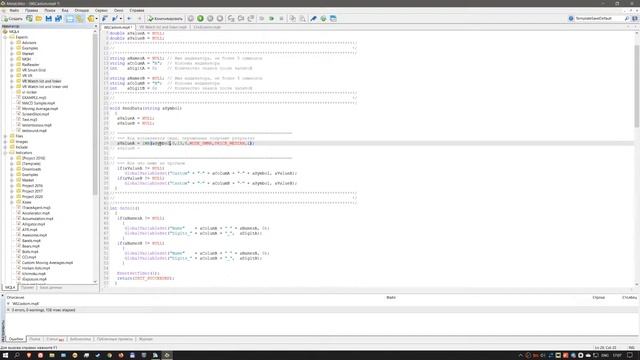Open the Поиск tab in toolbox
The image size is (640, 360).
point(35,339)
